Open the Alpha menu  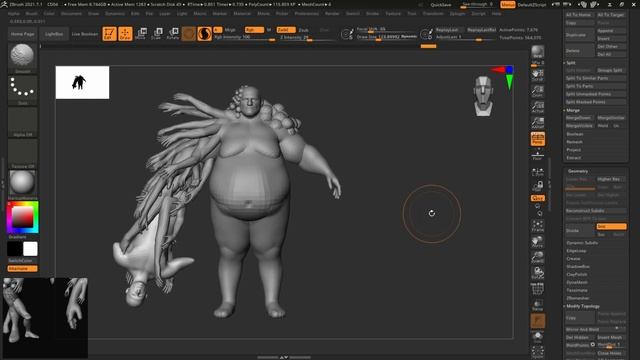(x=13, y=13)
